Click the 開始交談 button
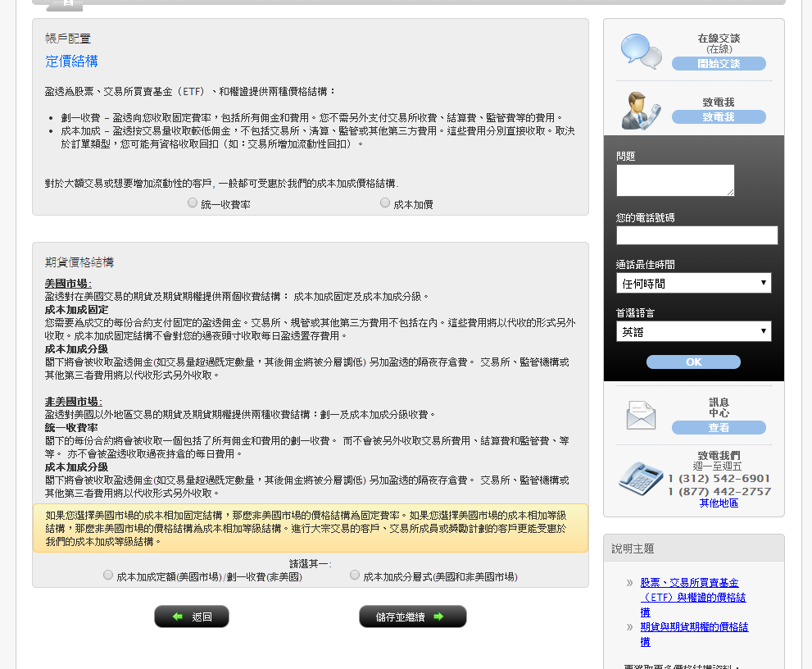Image resolution: width=812 pixels, height=669 pixels. click(x=719, y=64)
